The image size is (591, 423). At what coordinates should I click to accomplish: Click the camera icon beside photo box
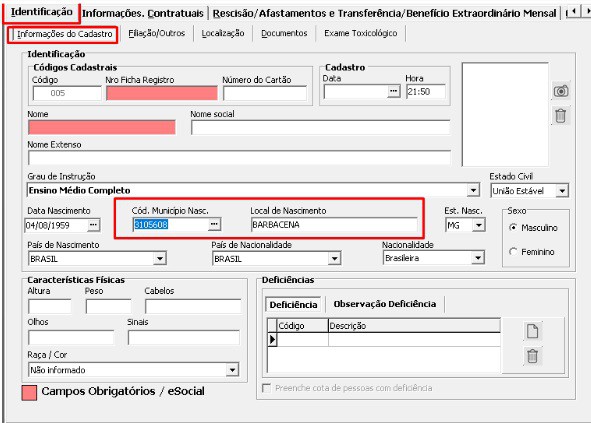coord(561,91)
